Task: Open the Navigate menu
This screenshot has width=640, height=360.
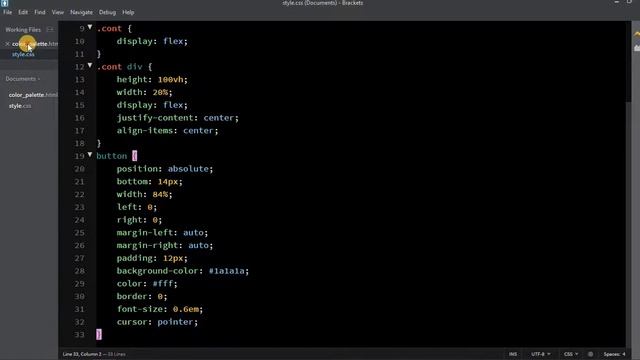Action: [x=81, y=12]
